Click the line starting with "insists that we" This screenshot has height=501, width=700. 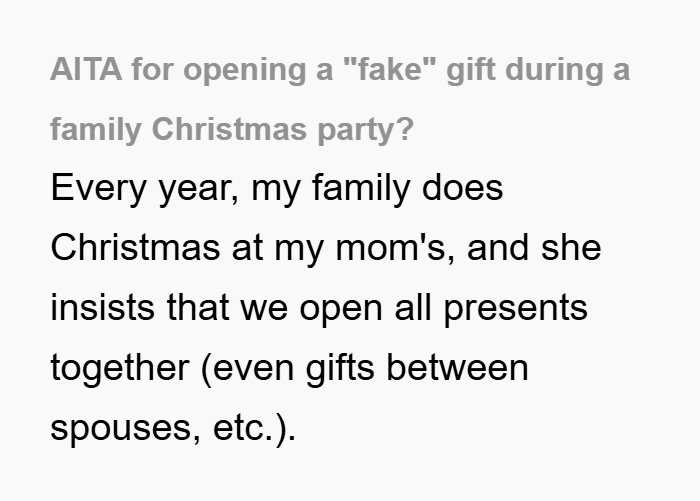click(319, 309)
